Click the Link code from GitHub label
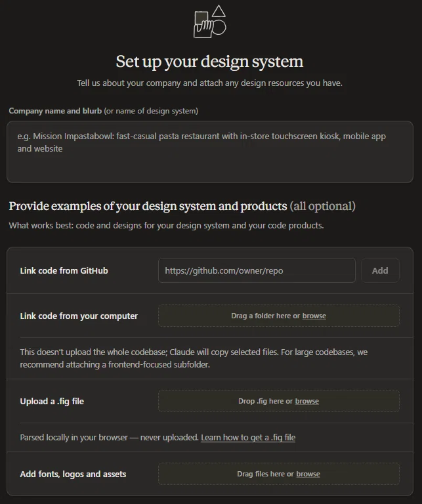This screenshot has height=504, width=422. coord(64,270)
